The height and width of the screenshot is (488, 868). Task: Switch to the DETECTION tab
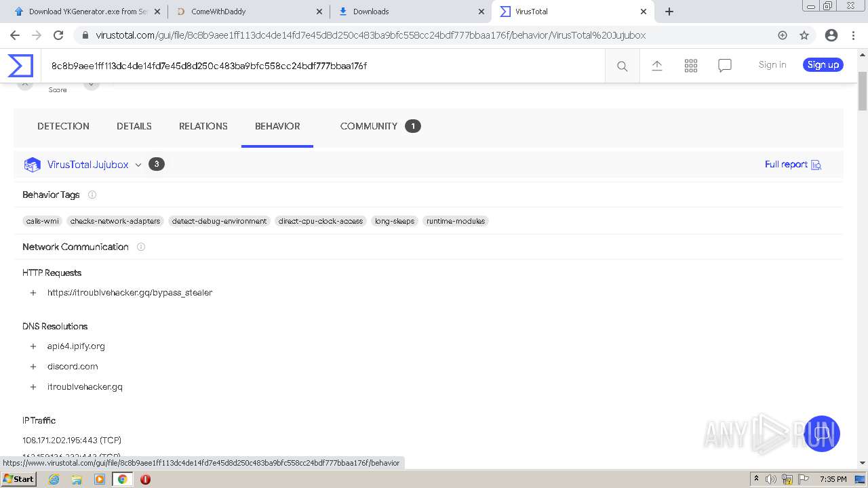pos(63,126)
